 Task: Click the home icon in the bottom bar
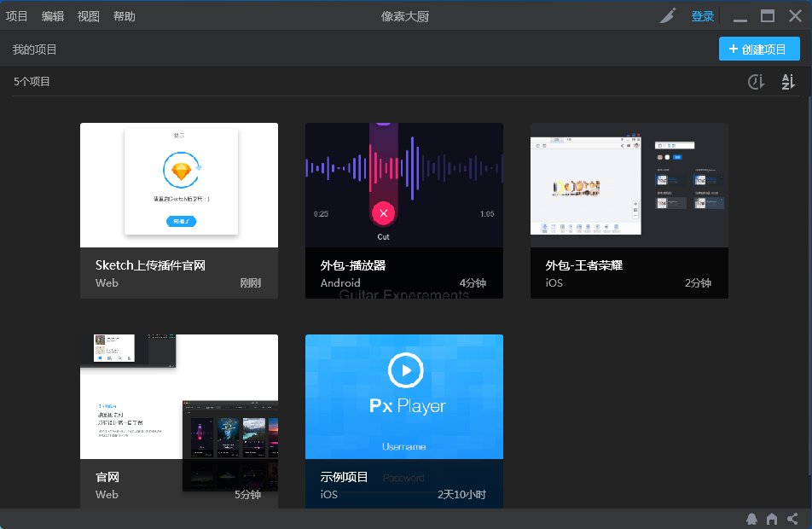[772, 518]
